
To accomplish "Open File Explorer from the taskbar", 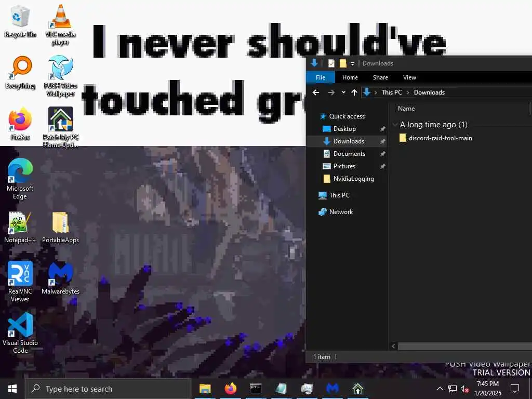I will pyautogui.click(x=205, y=389).
